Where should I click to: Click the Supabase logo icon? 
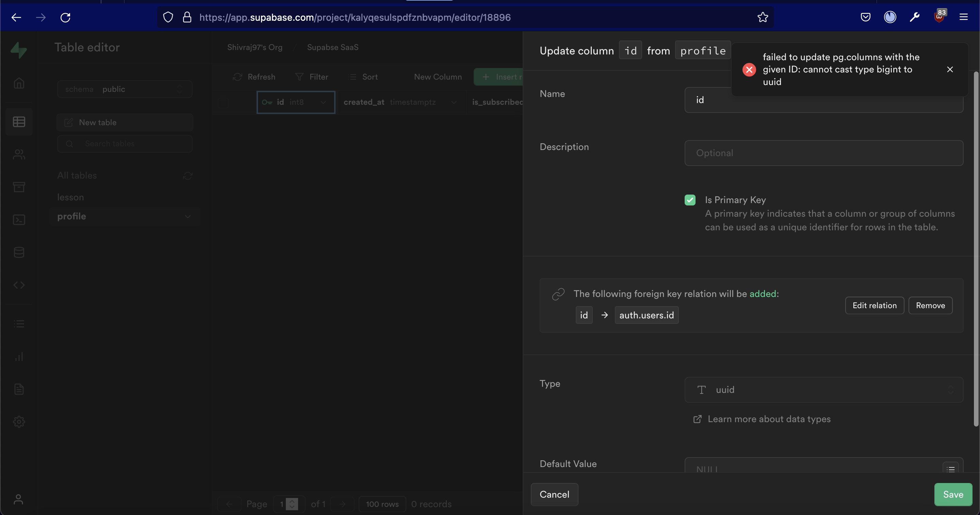click(x=18, y=50)
